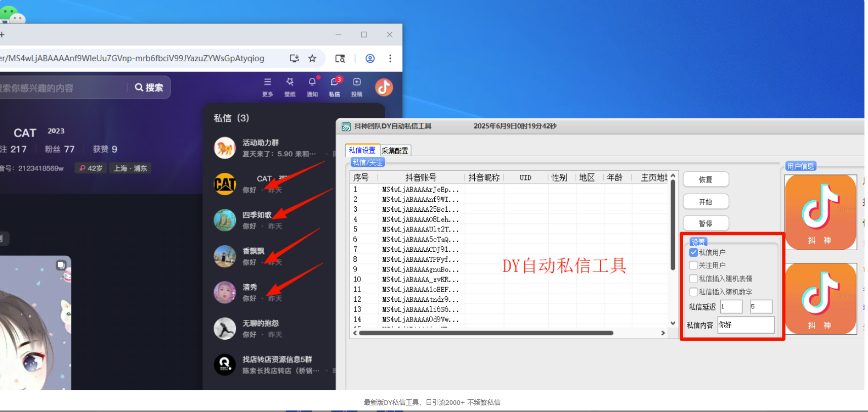The width and height of the screenshot is (868, 412).
Task: Open the browser reading mode search icon
Action: (x=340, y=58)
